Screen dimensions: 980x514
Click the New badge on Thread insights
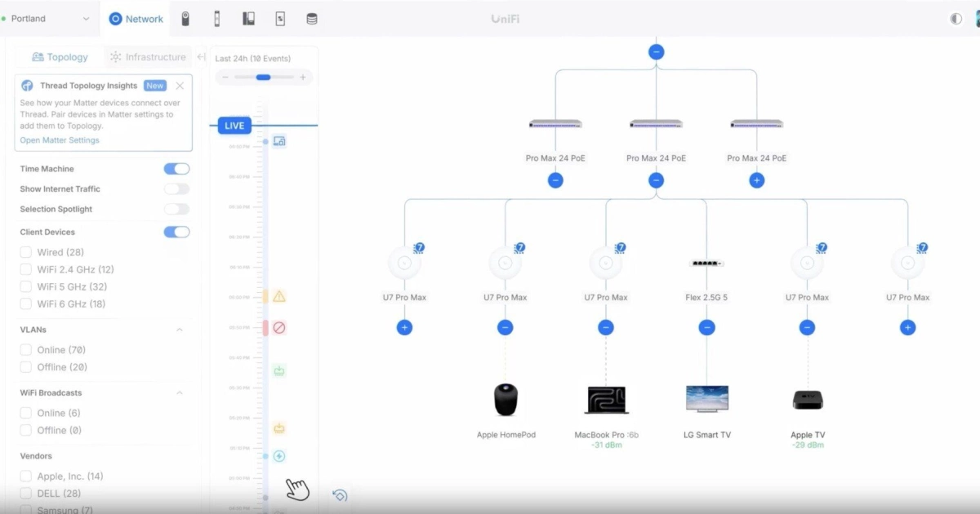coord(154,86)
